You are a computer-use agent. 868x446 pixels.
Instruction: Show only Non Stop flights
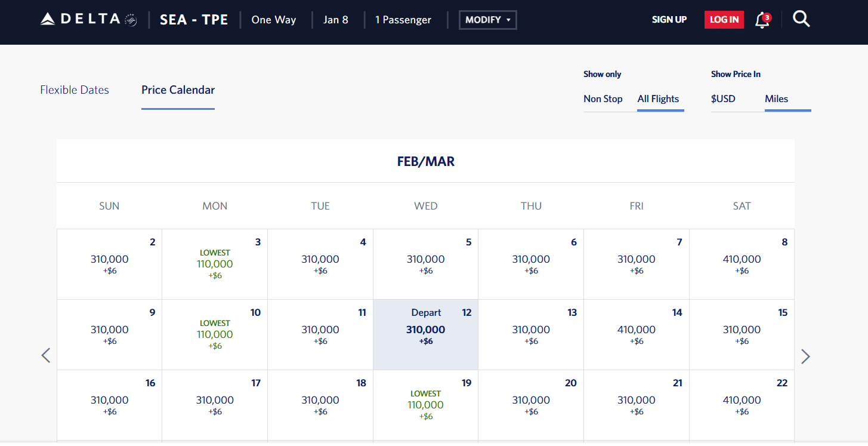click(x=603, y=99)
